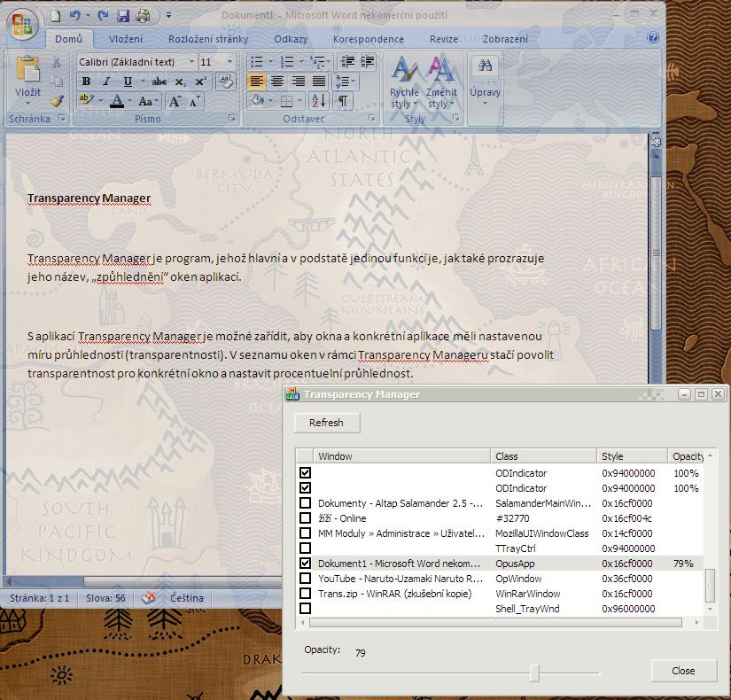Click the Word vertical scrollbar thumb
Image resolution: width=731 pixels, height=700 pixels.
tap(656, 253)
